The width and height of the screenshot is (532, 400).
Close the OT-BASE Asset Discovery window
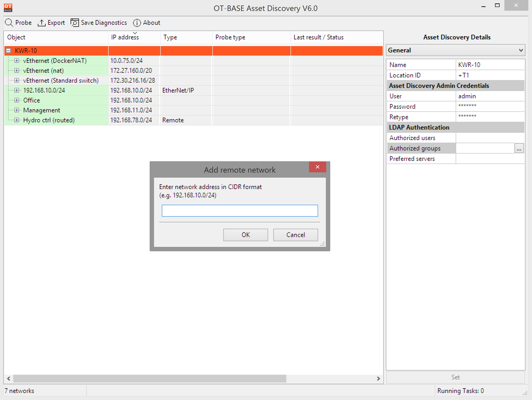516,5
